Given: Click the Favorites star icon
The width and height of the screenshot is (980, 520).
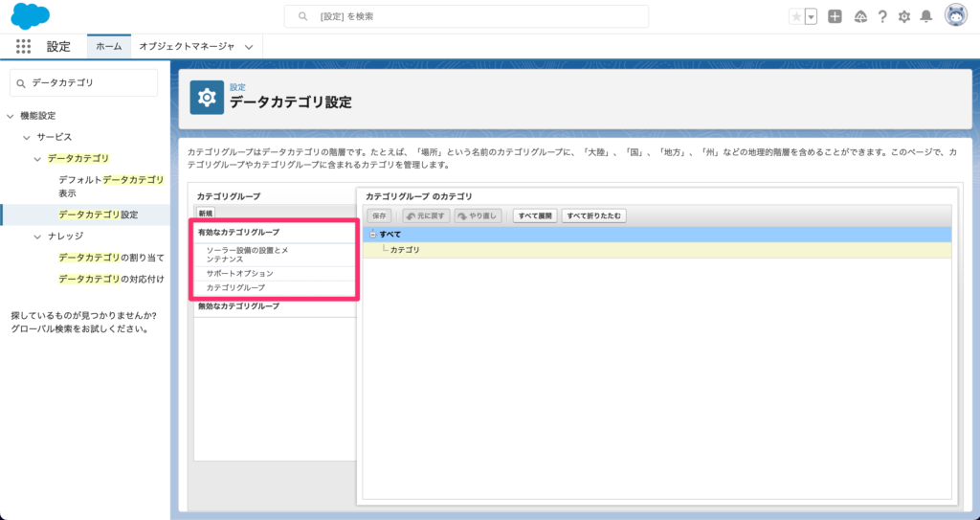Looking at the screenshot, I should coord(796,17).
